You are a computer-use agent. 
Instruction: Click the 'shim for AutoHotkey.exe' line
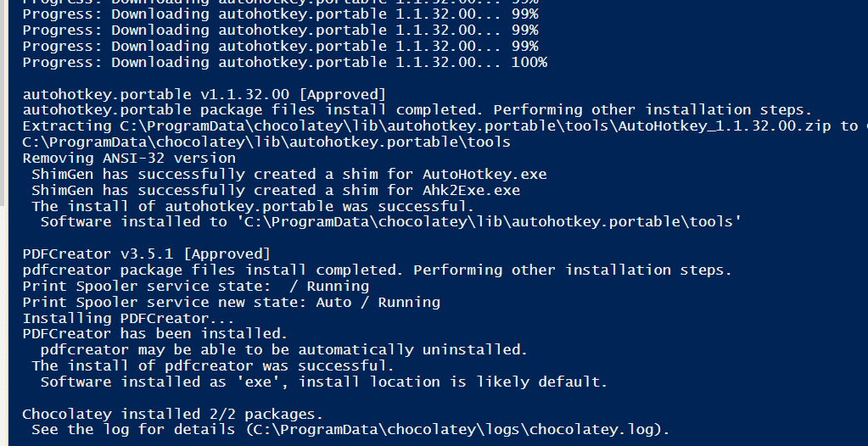coord(289,175)
